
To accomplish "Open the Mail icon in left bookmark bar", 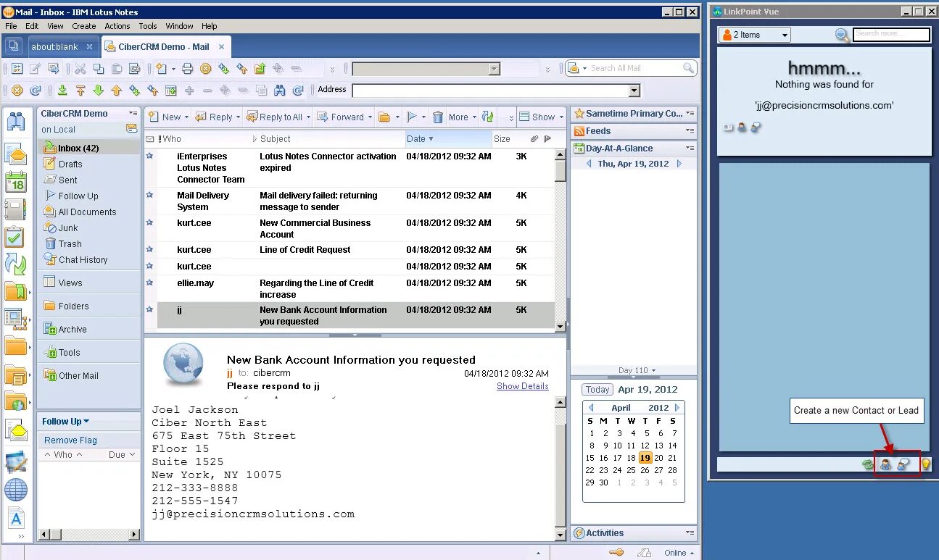I will click(15, 154).
